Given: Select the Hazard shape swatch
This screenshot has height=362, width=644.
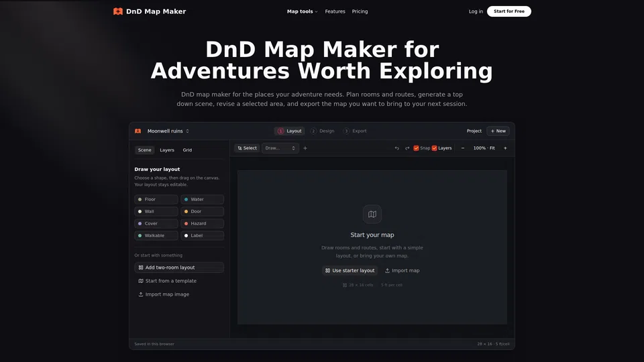Looking at the screenshot, I should click(202, 224).
